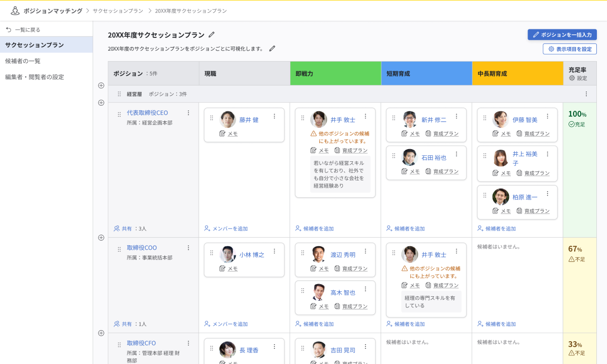Open the options menu for 高木 智也
The height and width of the screenshot is (364, 607).
(x=366, y=289)
